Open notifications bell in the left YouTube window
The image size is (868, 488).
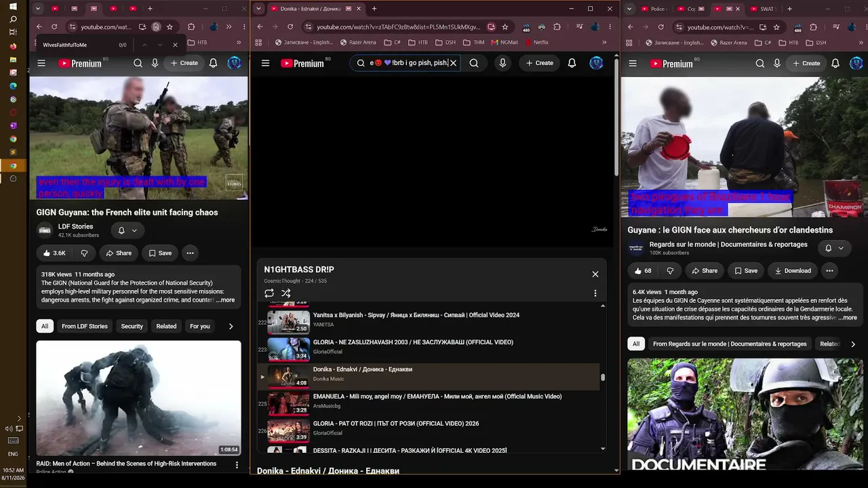[213, 63]
